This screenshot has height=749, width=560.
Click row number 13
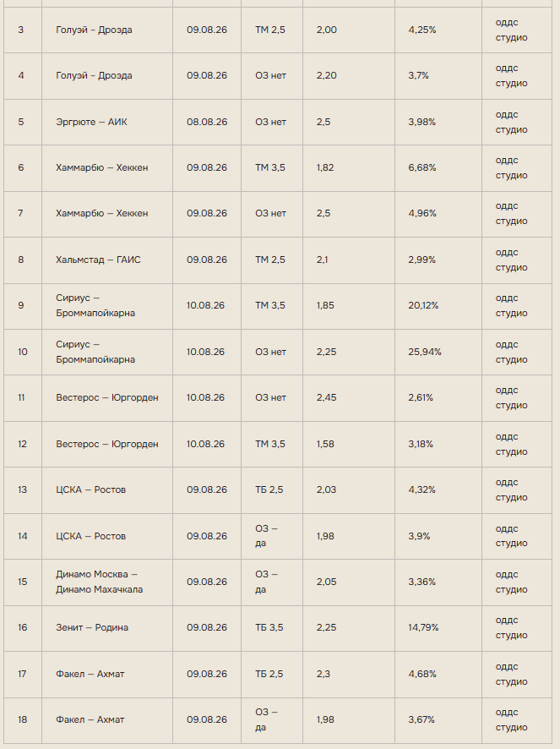(x=23, y=489)
